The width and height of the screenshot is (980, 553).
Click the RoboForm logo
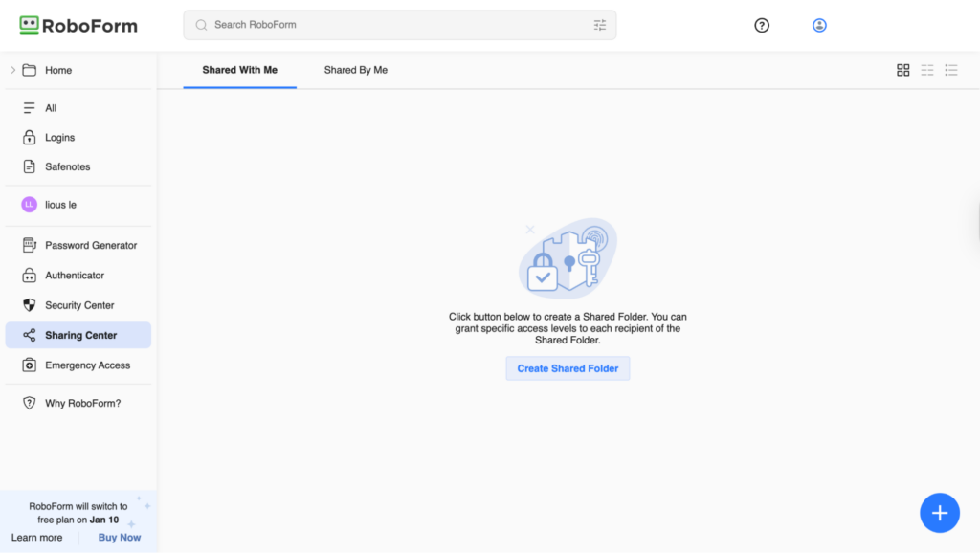click(x=78, y=26)
